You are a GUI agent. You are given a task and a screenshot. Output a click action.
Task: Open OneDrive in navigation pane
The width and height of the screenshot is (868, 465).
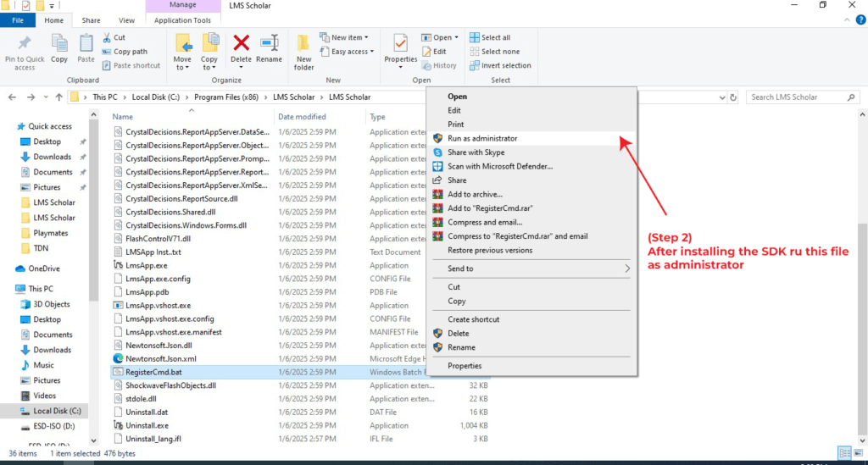pos(44,268)
